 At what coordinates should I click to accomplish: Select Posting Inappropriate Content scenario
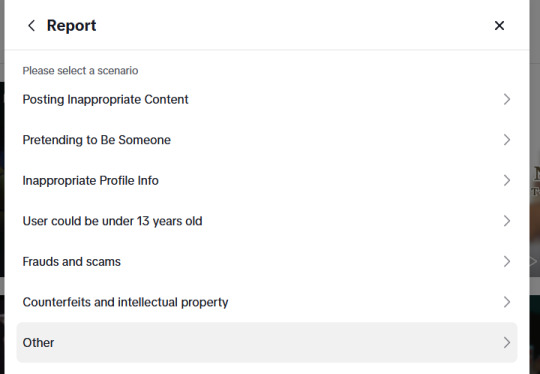pos(267,99)
